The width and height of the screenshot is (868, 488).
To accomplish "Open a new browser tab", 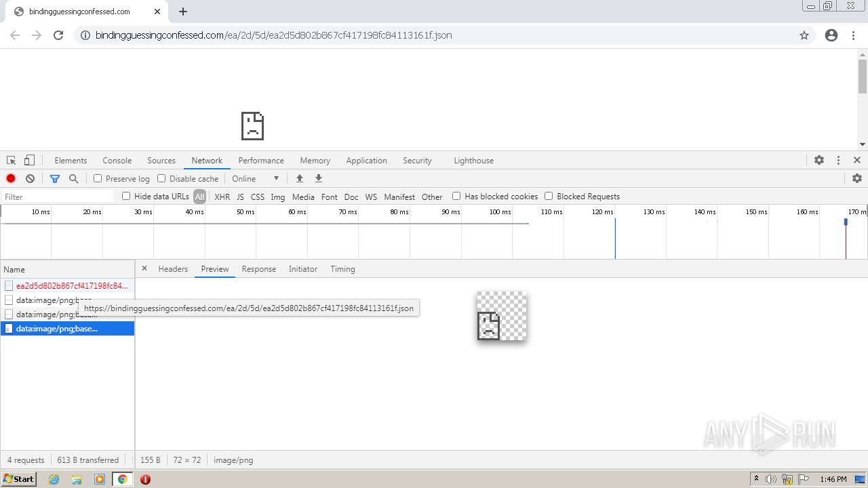I will pyautogui.click(x=183, y=12).
